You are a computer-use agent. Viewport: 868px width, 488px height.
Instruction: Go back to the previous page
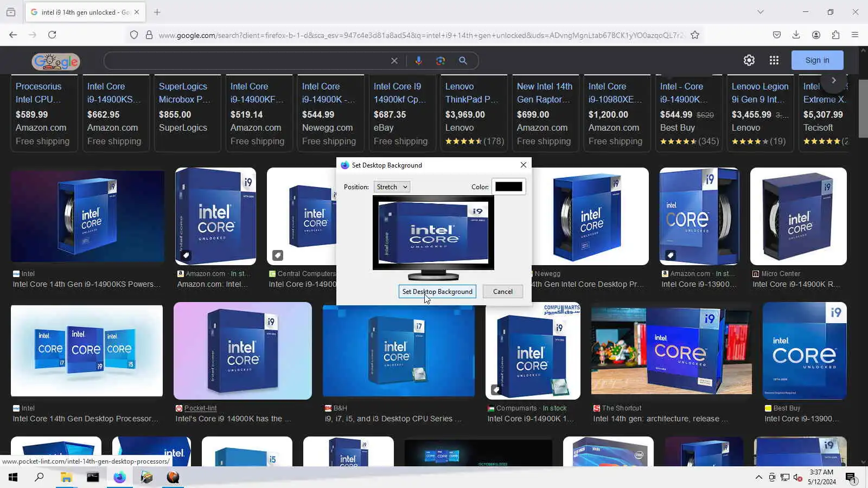click(13, 35)
